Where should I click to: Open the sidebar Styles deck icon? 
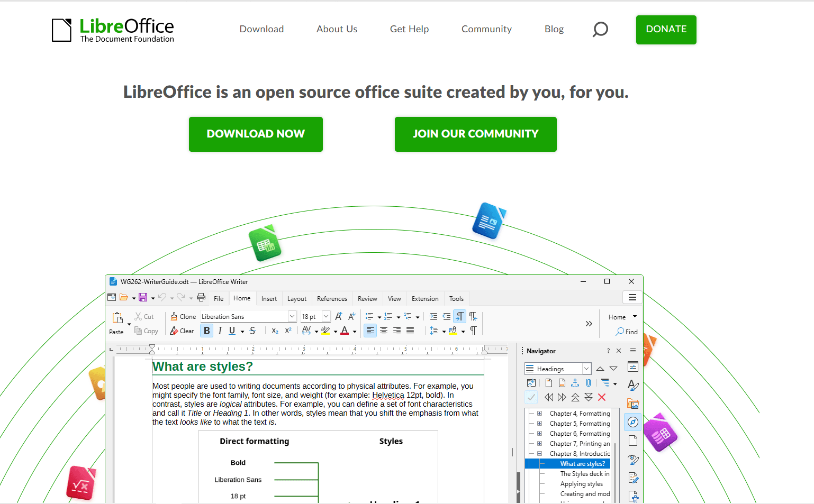tap(633, 385)
